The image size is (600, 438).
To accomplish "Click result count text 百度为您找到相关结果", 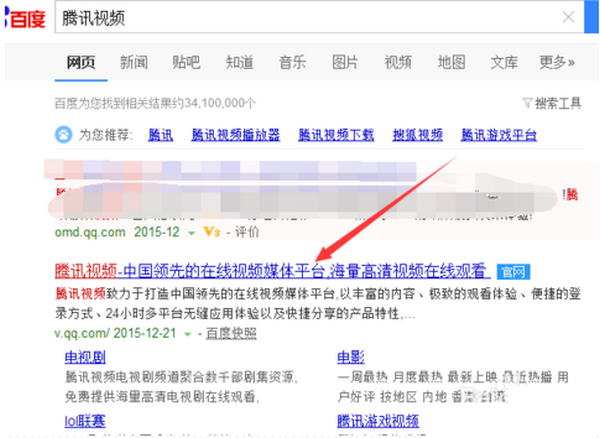I will point(155,103).
